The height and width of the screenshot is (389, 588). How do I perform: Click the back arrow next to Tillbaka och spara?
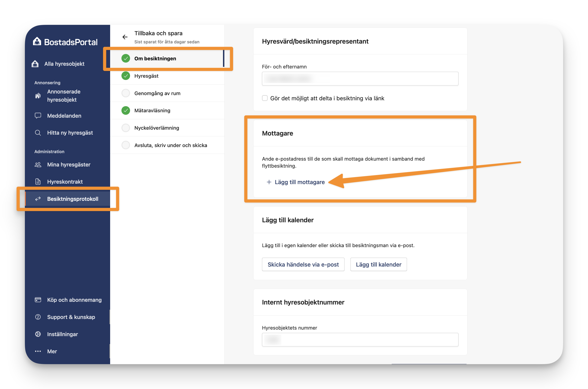(125, 37)
